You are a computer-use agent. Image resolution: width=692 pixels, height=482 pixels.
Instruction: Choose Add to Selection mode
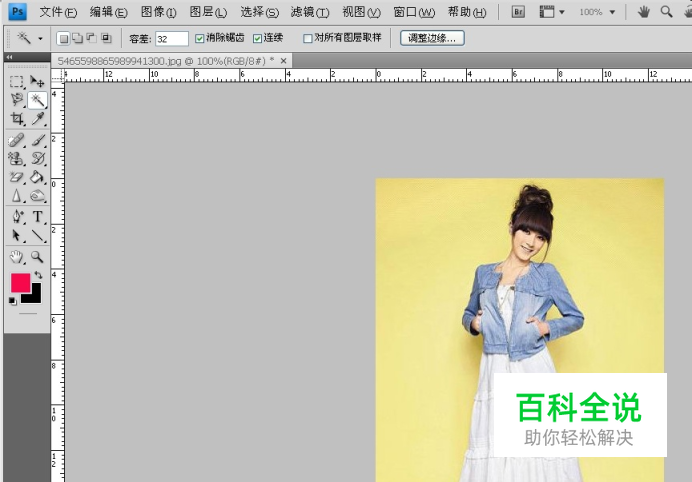78,38
